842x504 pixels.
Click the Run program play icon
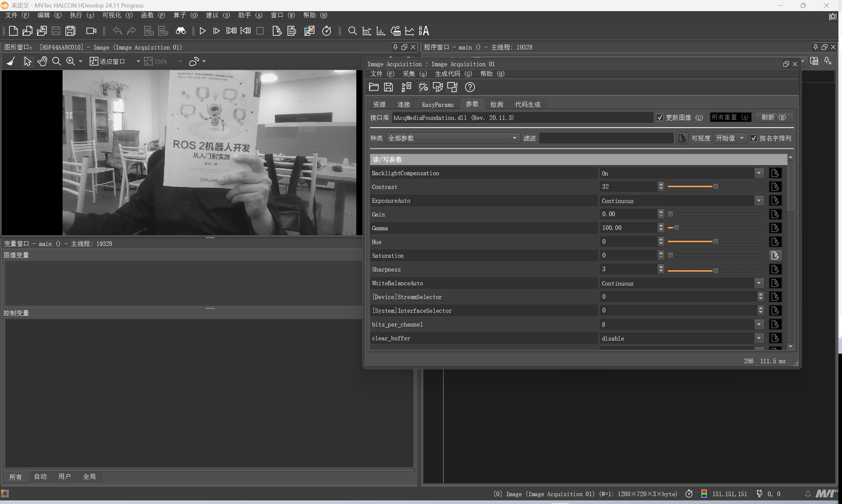click(202, 31)
